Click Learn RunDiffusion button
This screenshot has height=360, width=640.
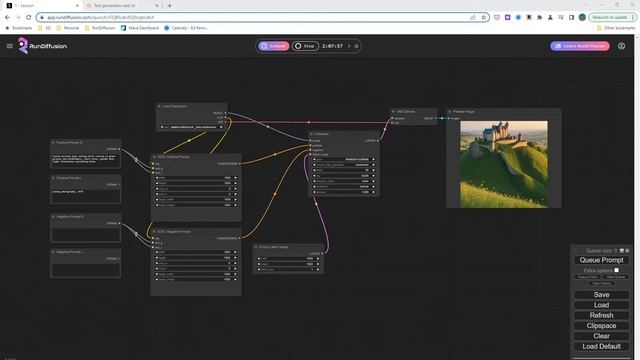point(580,46)
